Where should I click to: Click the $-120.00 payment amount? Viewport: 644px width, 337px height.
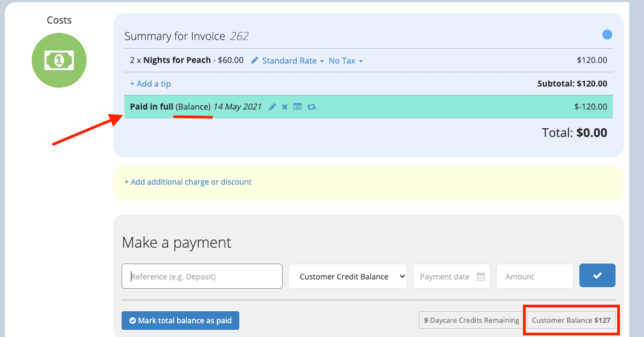click(590, 107)
